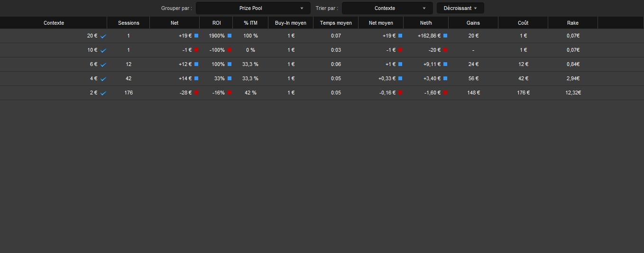
Task: Open the Trier par Contexte dropdown
Action: tap(387, 8)
